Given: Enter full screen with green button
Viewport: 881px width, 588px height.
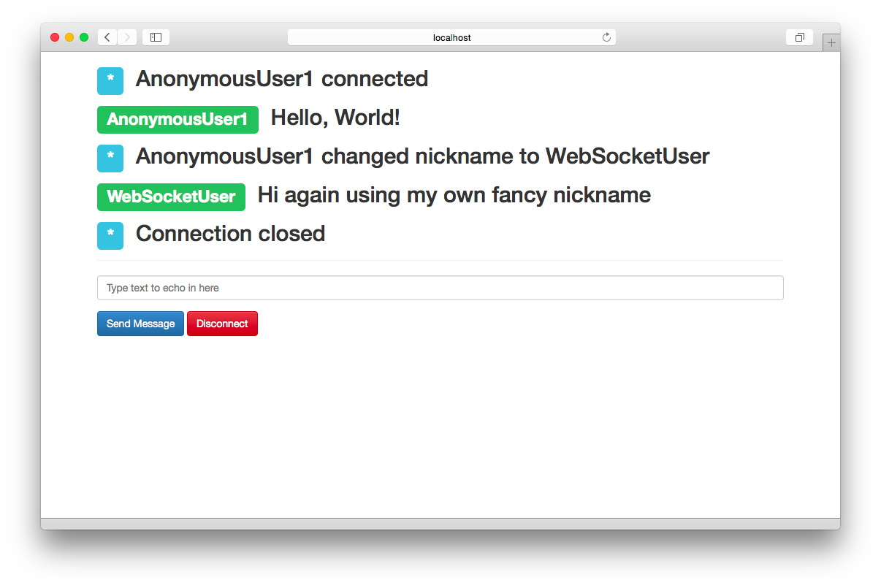Looking at the screenshot, I should pyautogui.click(x=84, y=37).
